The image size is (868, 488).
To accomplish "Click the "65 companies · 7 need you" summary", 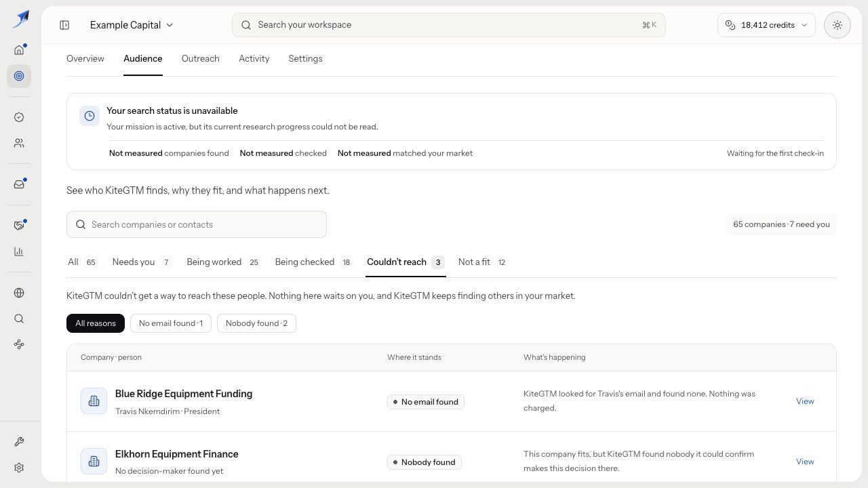I will 781,224.
